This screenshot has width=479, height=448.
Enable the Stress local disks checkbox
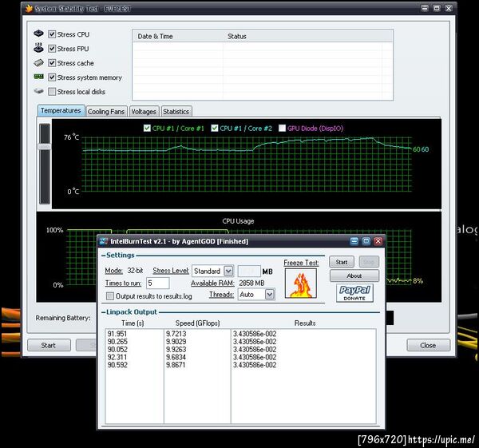pos(52,92)
